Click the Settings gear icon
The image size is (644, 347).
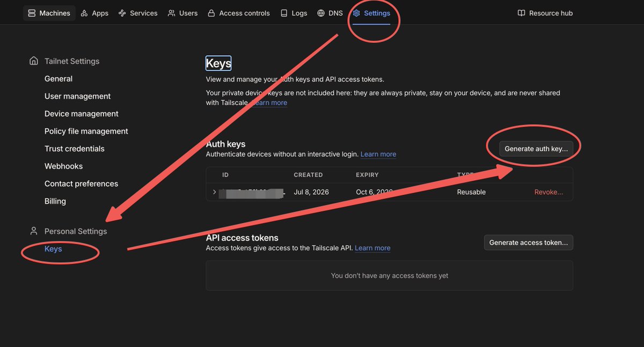click(x=356, y=13)
